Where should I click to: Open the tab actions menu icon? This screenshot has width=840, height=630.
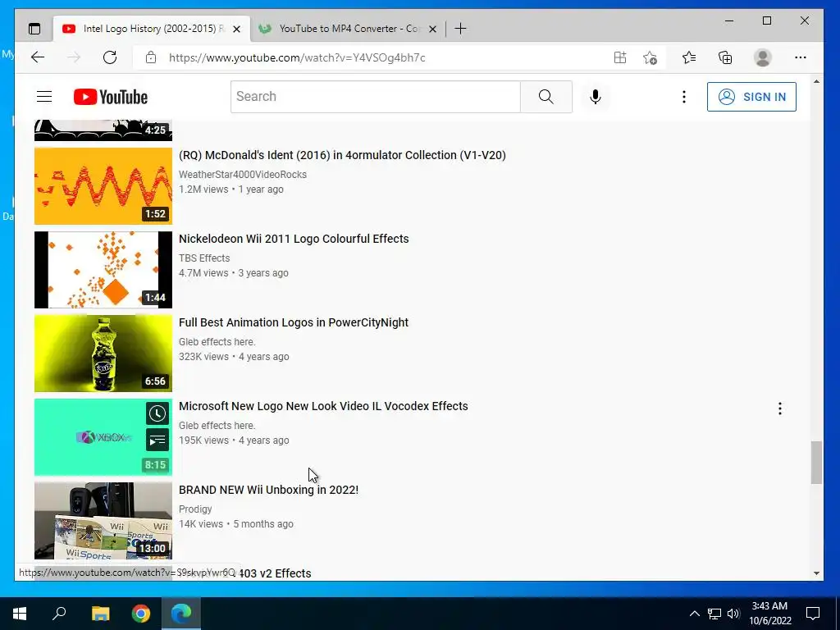pos(34,29)
